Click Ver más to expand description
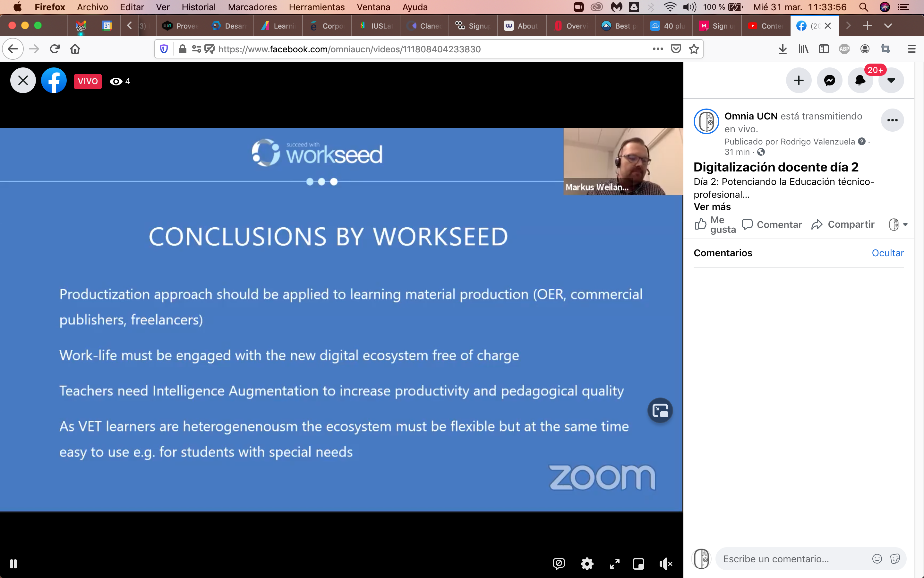Screen dimensions: 924x578 712,207
